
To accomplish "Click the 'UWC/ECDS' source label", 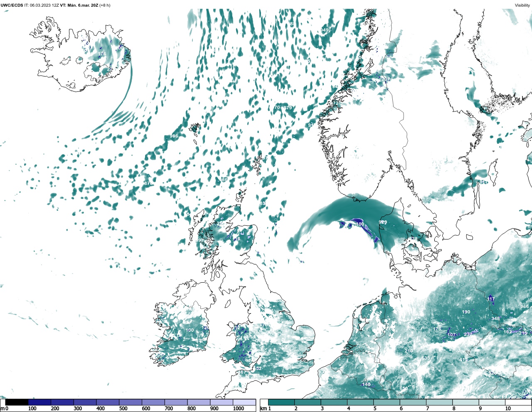I will tap(12, 5).
